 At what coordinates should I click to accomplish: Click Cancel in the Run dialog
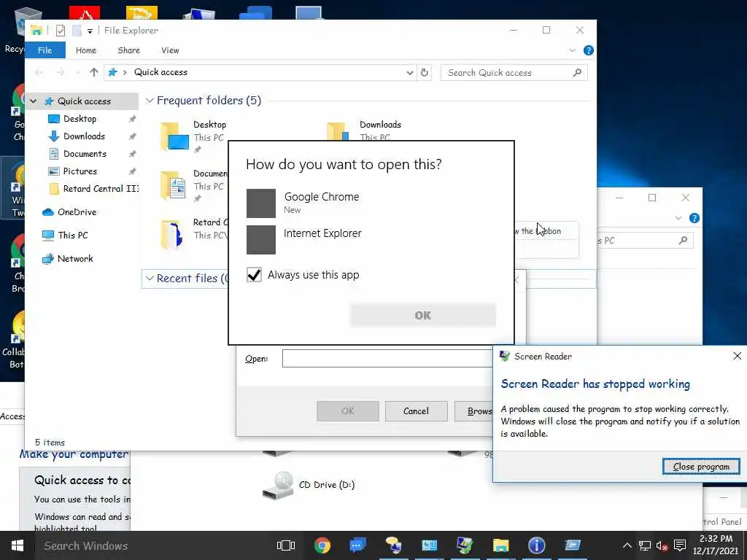pyautogui.click(x=416, y=411)
